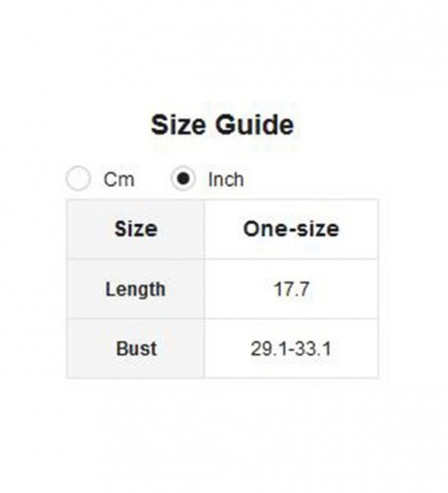The height and width of the screenshot is (493, 448).
Task: Click the 'Cm' label text
Action: [x=119, y=179]
